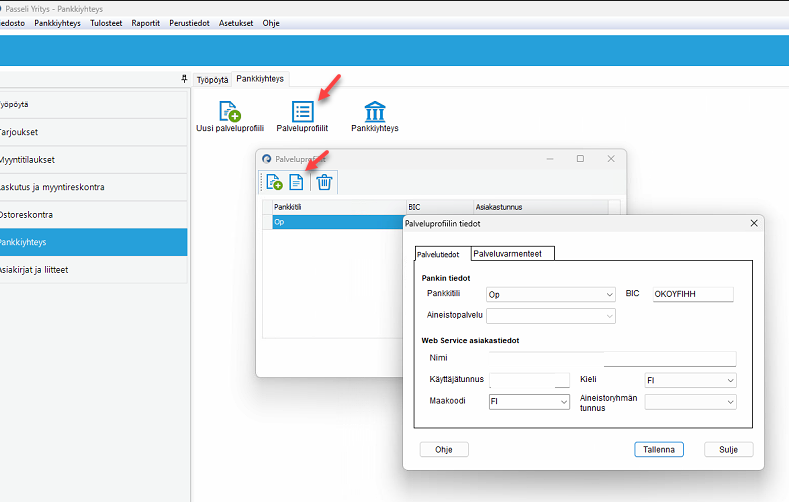Viewport: 789px width, 502px height.
Task: Open the Asetukset menu
Action: click(x=236, y=23)
